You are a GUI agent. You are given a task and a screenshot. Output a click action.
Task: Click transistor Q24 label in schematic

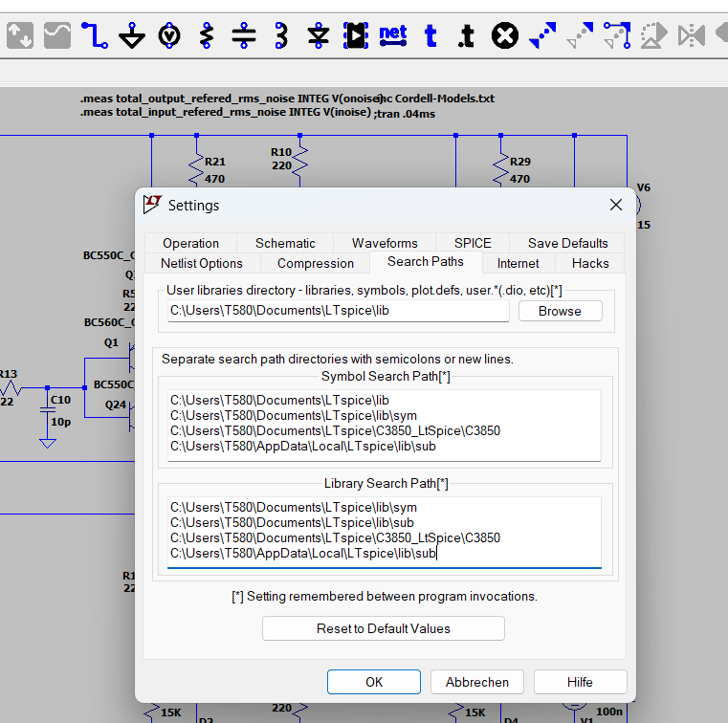click(116, 405)
